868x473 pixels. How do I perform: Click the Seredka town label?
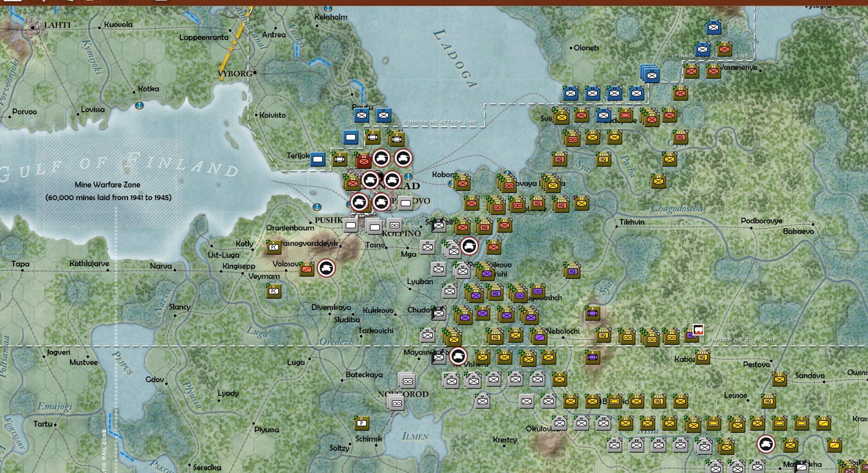207,468
